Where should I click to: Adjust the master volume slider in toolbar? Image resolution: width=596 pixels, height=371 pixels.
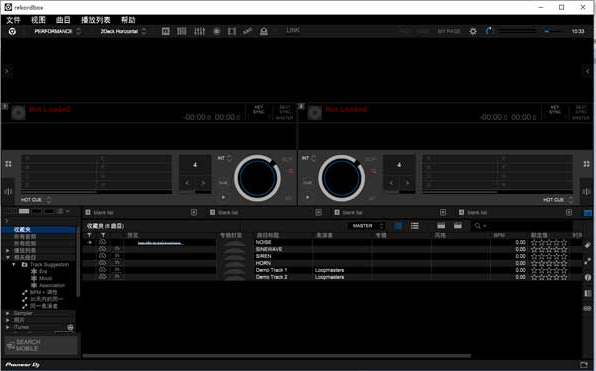tap(518, 31)
